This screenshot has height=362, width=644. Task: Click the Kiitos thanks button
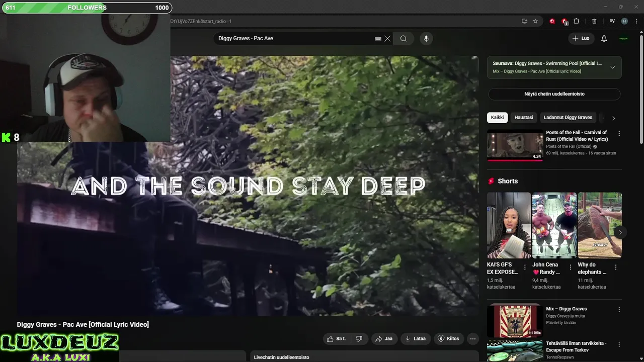click(x=448, y=339)
